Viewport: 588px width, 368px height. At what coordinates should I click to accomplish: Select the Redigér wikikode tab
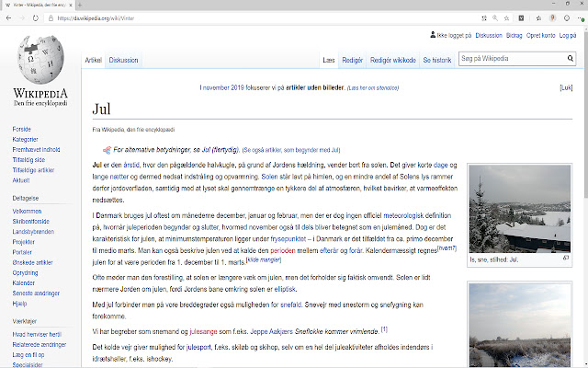click(x=392, y=60)
